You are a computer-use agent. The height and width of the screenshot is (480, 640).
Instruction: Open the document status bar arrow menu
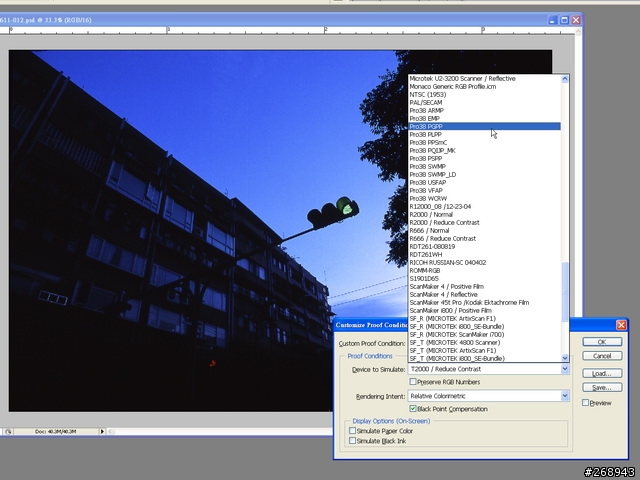tap(102, 431)
